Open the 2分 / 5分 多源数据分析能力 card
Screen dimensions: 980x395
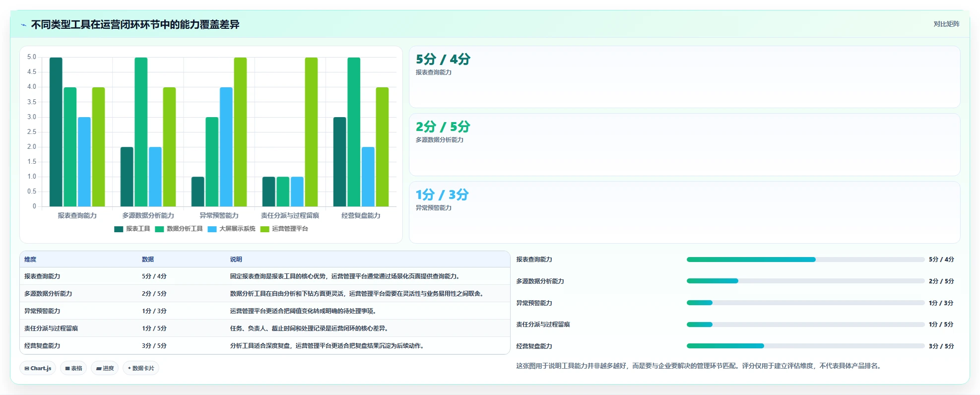[x=684, y=144]
